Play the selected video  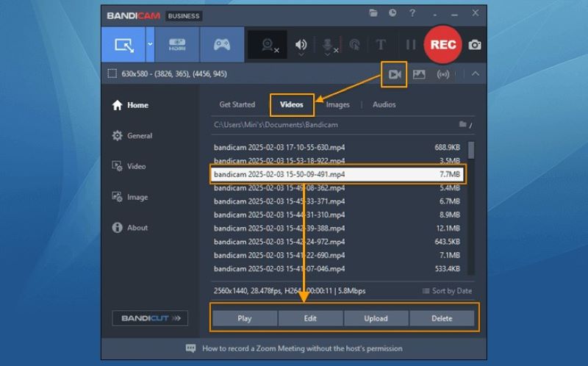(x=245, y=318)
